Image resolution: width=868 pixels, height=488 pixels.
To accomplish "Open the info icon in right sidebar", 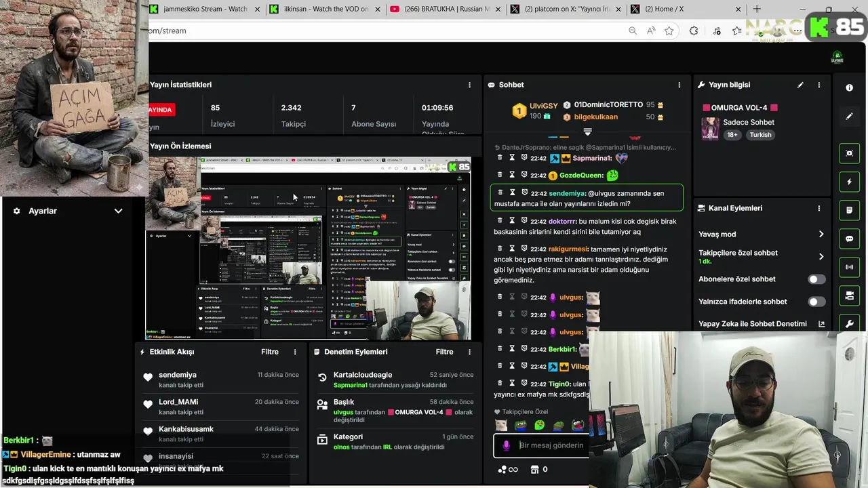I will tap(849, 88).
